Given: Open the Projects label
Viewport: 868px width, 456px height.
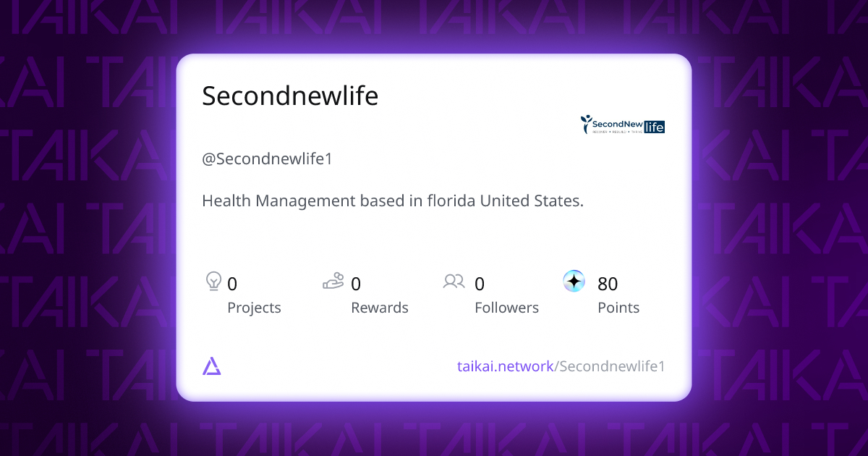Looking at the screenshot, I should [254, 308].
